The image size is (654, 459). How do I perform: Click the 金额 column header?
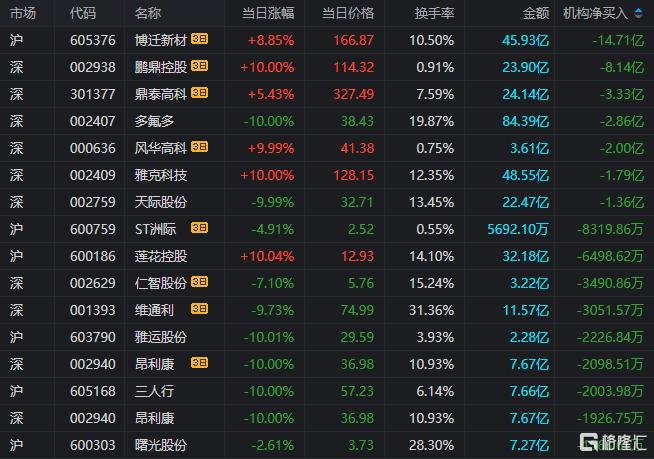click(536, 13)
